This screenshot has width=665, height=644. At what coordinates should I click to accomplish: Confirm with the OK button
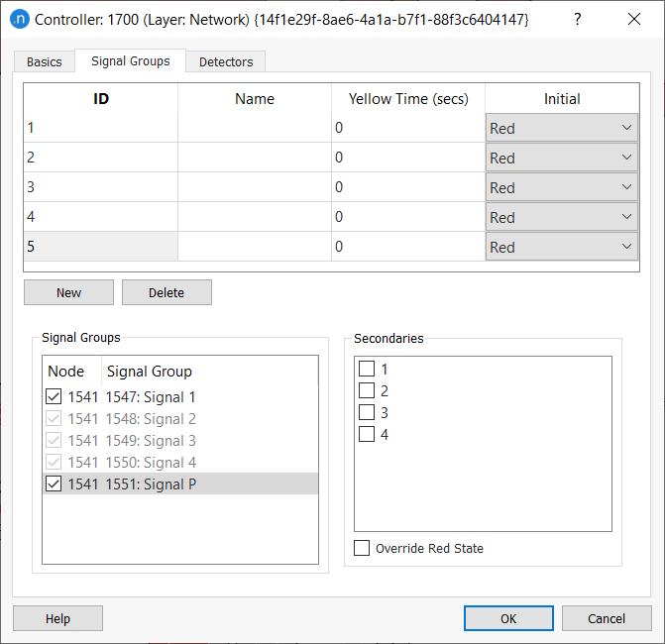pos(508,618)
